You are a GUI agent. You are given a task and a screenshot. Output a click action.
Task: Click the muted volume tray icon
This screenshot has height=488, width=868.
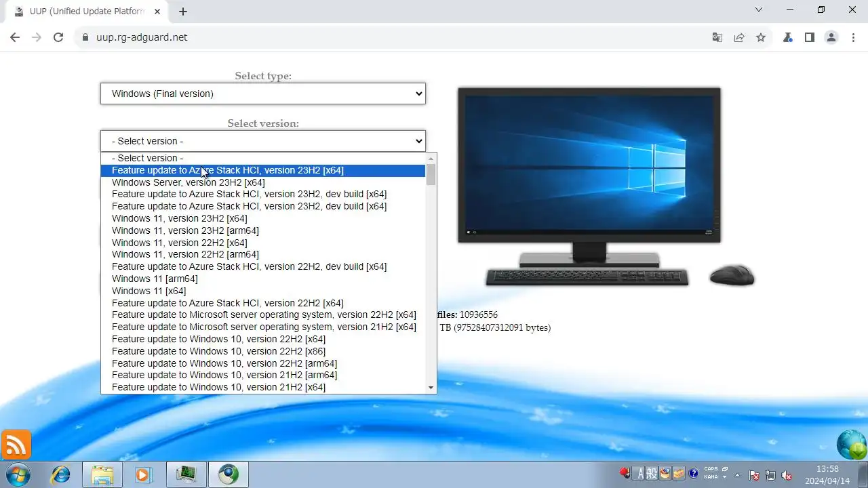tap(787, 475)
